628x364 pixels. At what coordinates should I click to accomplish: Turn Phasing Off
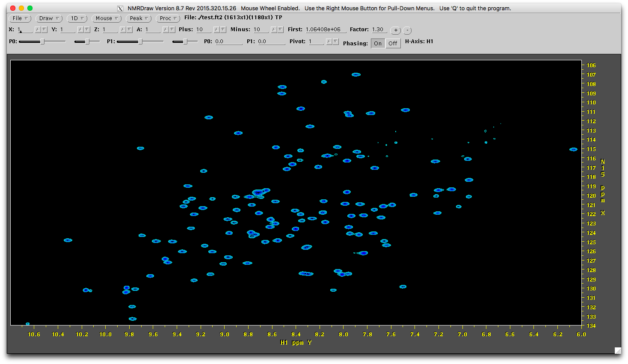(x=393, y=43)
